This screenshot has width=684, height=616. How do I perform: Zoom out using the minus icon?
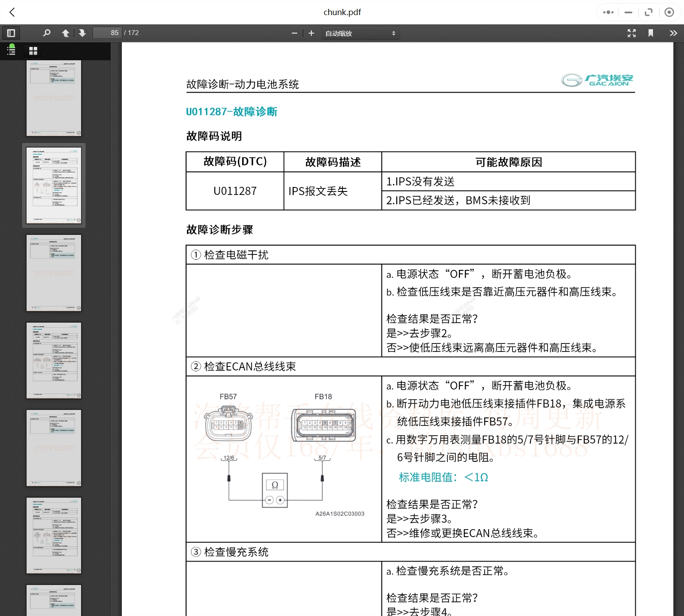(294, 33)
